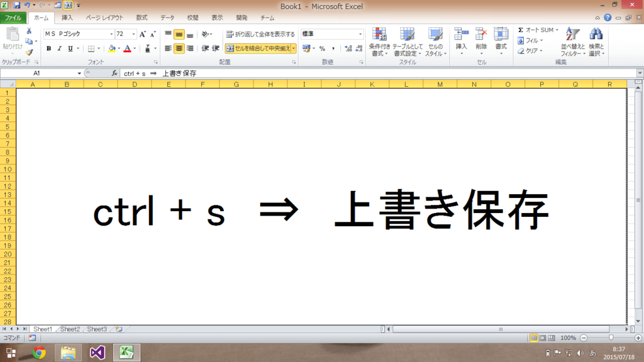Image resolution: width=644 pixels, height=362 pixels.
Task: Select the Format Painter brush icon
Action: pyautogui.click(x=29, y=52)
